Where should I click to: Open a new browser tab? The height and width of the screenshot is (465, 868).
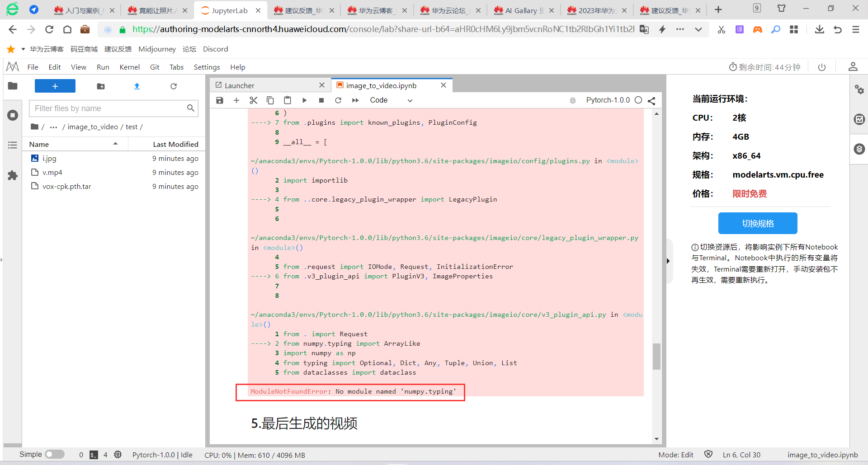coord(718,9)
